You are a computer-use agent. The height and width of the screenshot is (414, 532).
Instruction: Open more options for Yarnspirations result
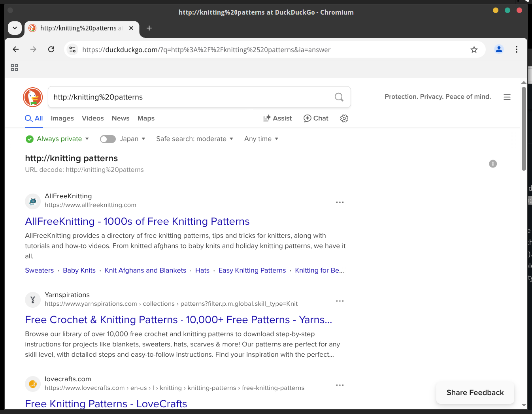pyautogui.click(x=340, y=301)
